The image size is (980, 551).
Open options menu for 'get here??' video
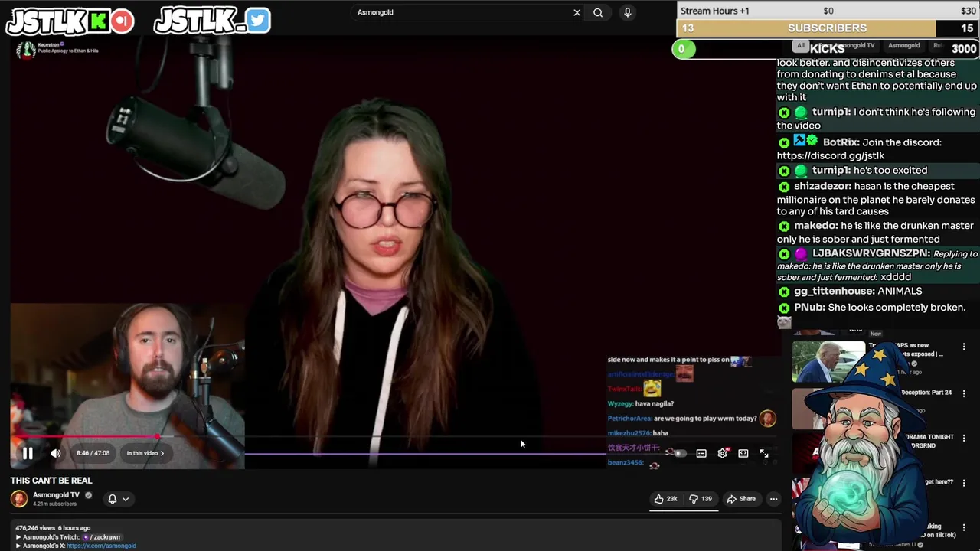[x=964, y=483]
